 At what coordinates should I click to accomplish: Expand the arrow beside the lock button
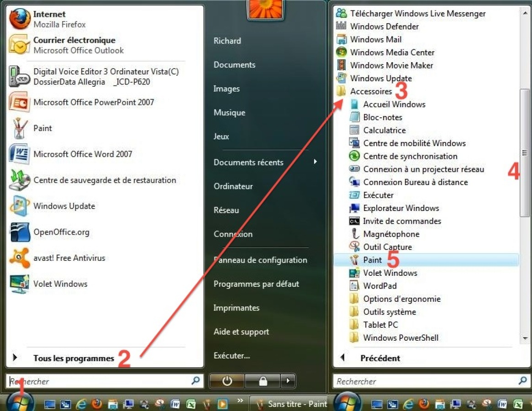tap(288, 381)
